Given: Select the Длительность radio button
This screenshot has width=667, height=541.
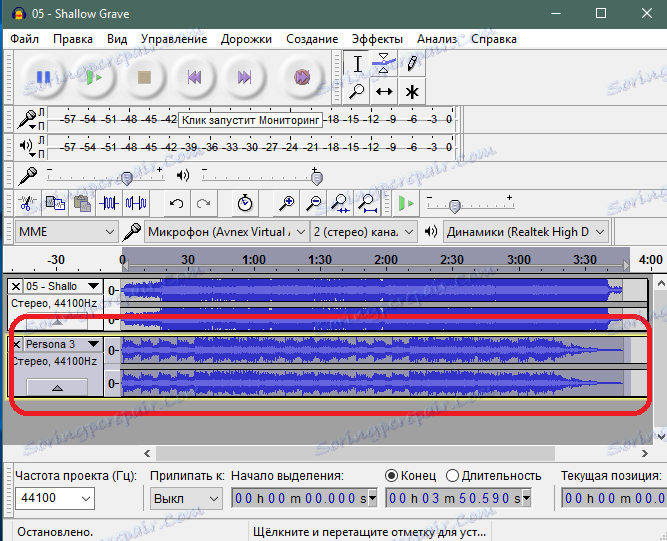Looking at the screenshot, I should coord(452,476).
